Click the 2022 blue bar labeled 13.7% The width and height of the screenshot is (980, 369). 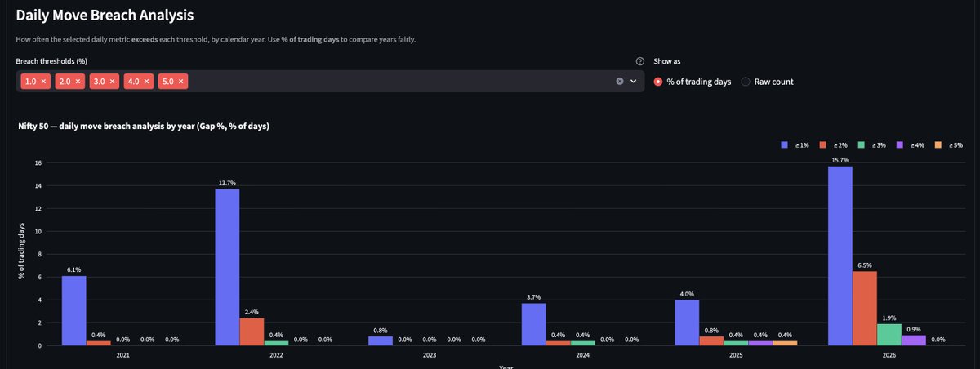227,267
